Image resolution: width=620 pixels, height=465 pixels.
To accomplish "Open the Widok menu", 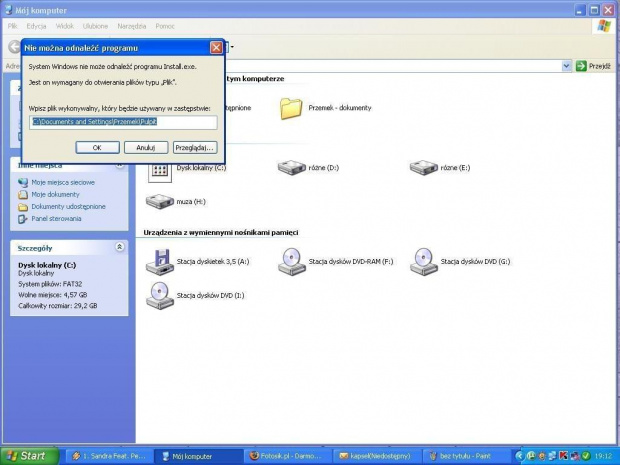I will point(64,26).
